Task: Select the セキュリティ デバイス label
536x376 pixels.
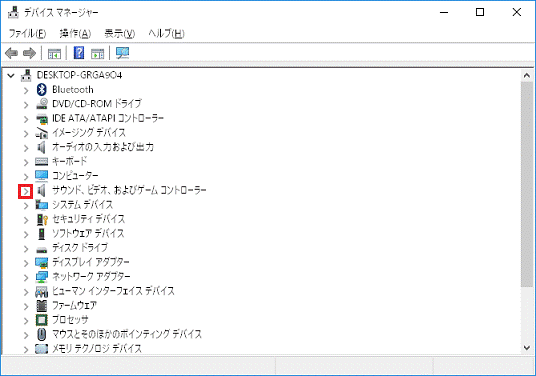Action: point(89,219)
